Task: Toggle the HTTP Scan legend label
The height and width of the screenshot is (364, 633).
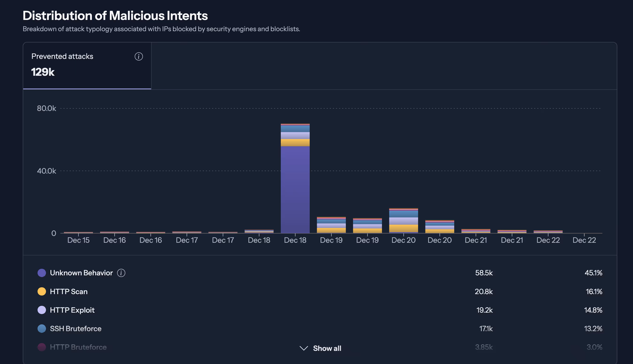Action: (x=69, y=292)
